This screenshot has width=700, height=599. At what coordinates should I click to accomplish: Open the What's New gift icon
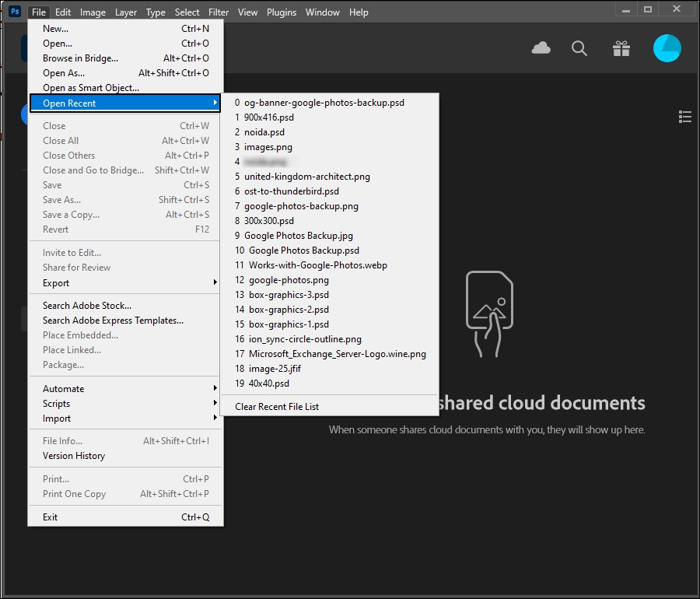(x=621, y=48)
